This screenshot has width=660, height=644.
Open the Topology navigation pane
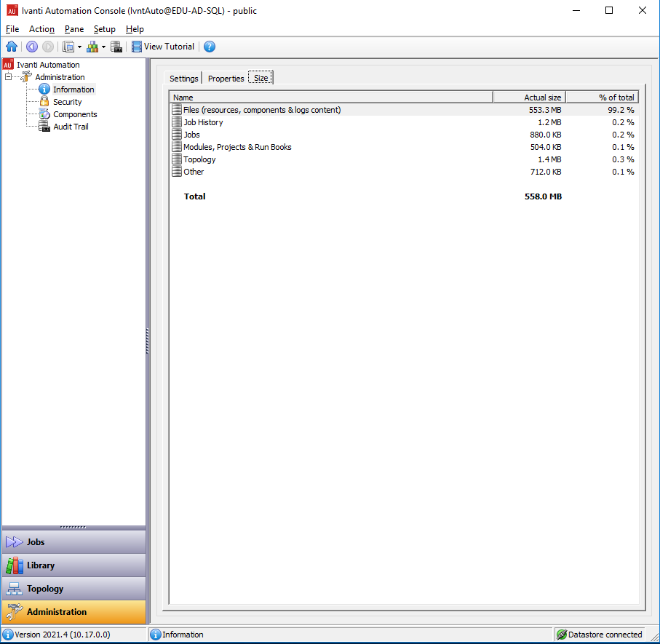pos(73,589)
